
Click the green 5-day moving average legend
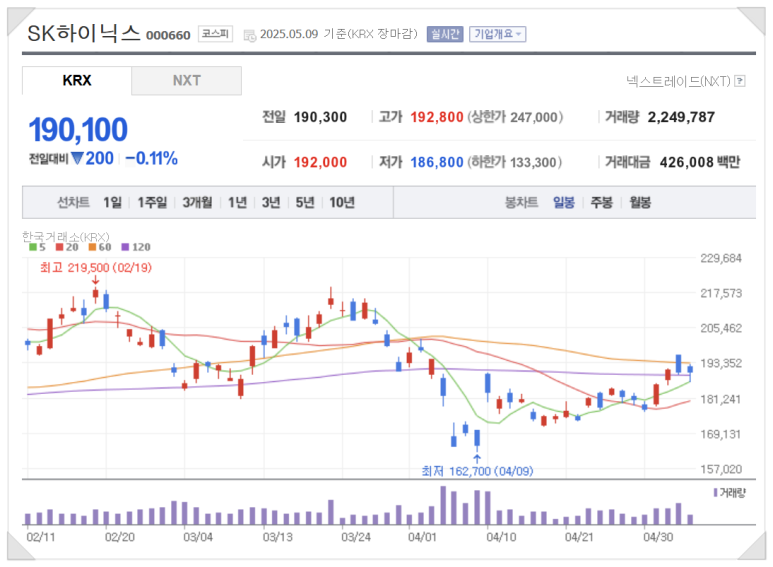37,247
